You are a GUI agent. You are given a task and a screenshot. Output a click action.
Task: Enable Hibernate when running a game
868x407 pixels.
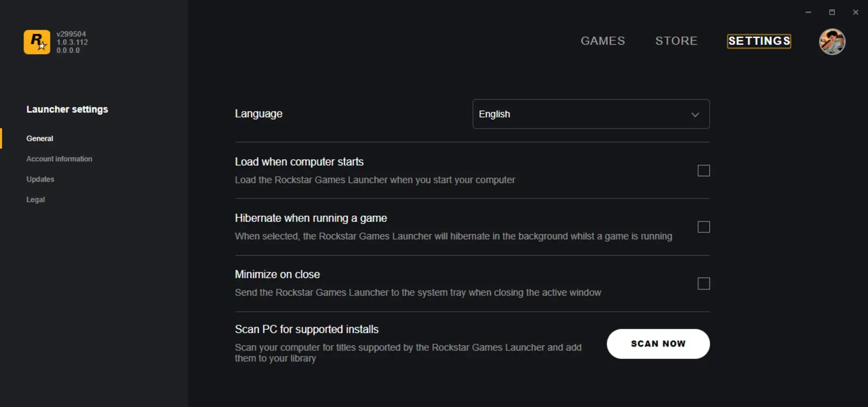point(704,227)
